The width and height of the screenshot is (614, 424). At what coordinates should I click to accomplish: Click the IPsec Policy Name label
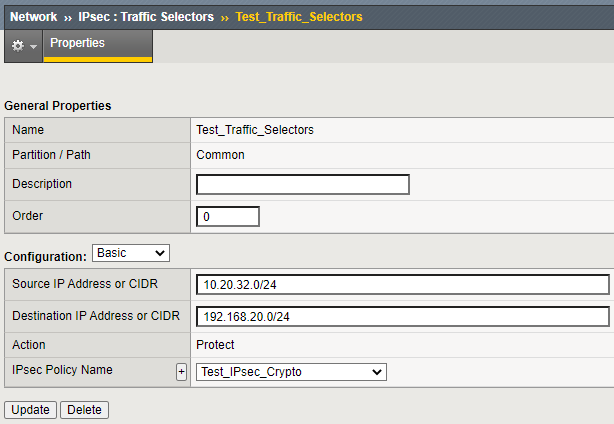[x=62, y=371]
